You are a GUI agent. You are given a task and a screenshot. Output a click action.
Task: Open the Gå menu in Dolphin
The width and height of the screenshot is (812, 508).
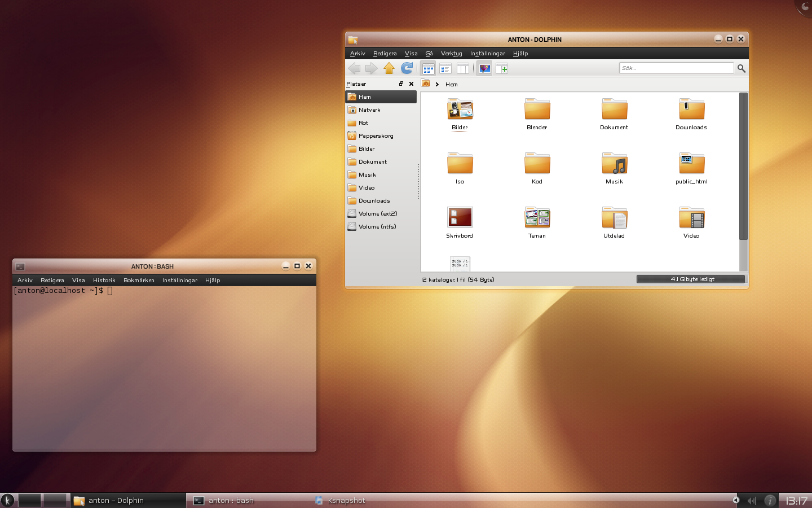(x=429, y=54)
